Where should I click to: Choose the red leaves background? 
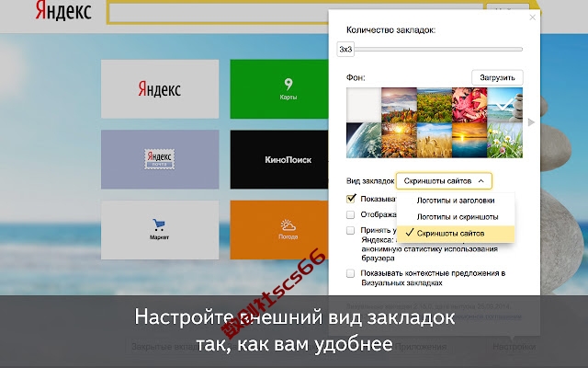(x=469, y=105)
